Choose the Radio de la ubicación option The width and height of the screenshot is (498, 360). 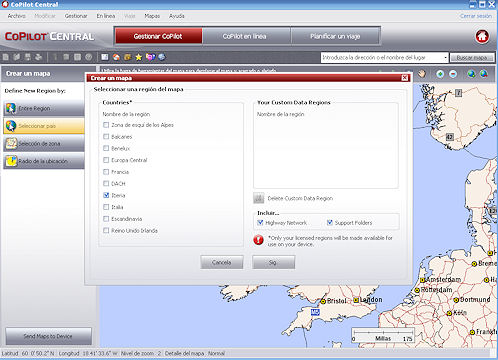(x=44, y=161)
